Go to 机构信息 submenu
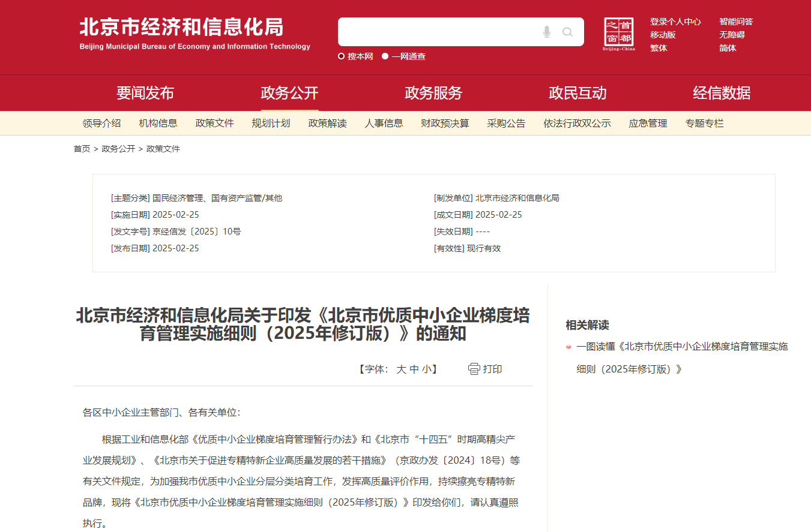This screenshot has height=532, width=811. (x=158, y=123)
